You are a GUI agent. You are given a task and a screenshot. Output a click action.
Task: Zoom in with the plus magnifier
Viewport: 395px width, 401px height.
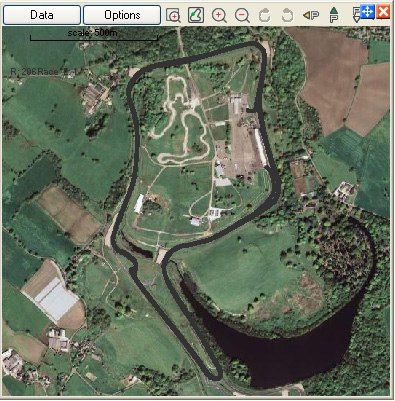219,15
